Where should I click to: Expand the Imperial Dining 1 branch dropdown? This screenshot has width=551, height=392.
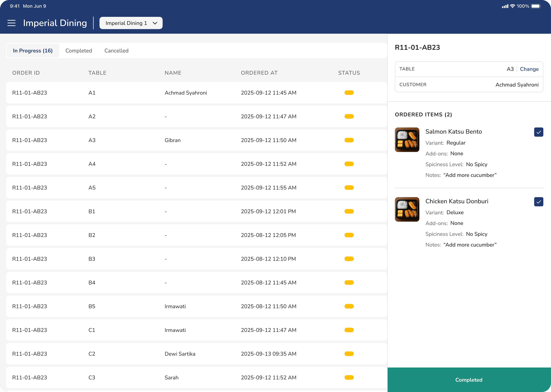tap(131, 23)
